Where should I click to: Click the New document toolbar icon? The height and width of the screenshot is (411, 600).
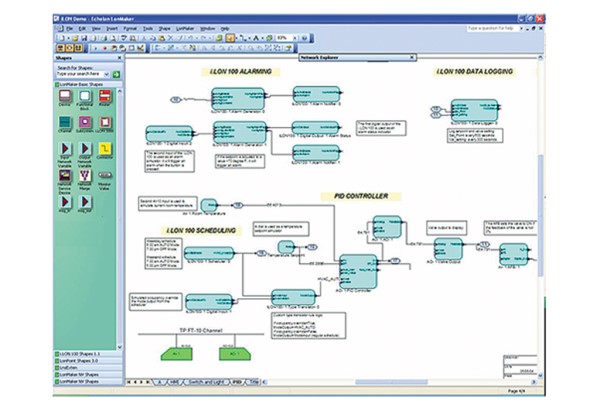(62, 38)
